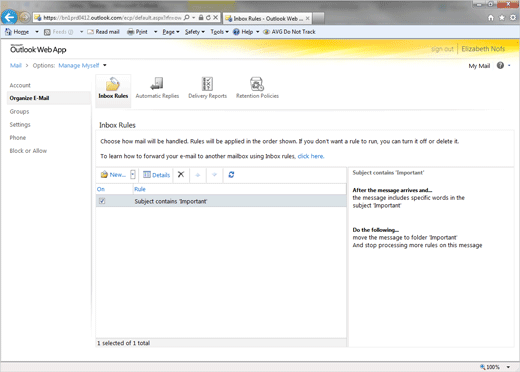Select the rule row Subject contains 'Important'
520x372 pixels.
click(221, 201)
